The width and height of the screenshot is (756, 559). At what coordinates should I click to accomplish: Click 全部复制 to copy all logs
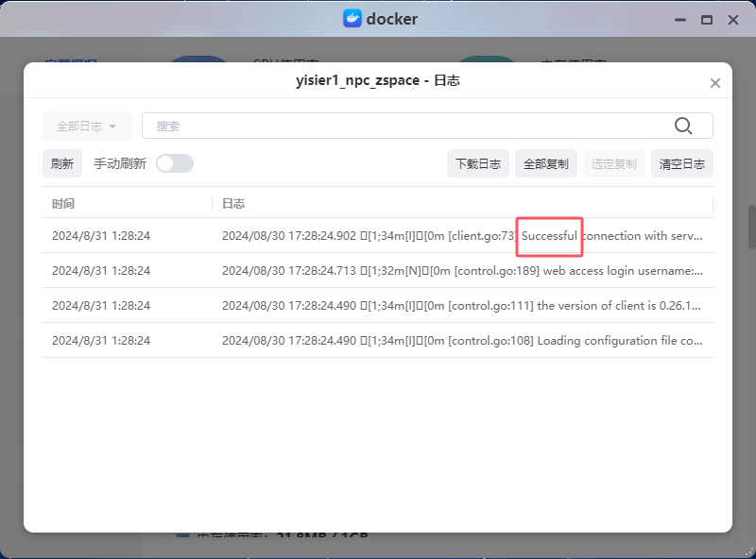546,163
